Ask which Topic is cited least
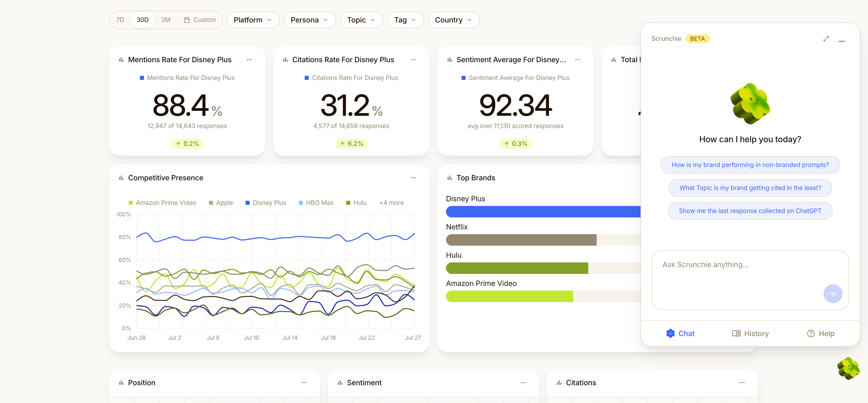 point(750,188)
